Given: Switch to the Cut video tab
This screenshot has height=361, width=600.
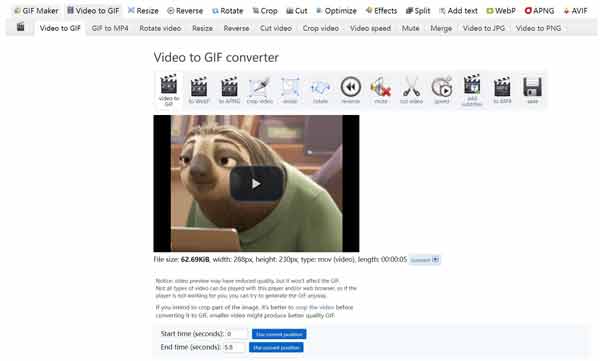Looking at the screenshot, I should (276, 28).
